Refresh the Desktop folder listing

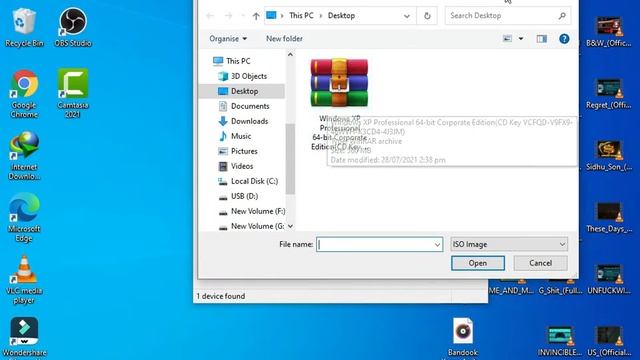click(427, 16)
